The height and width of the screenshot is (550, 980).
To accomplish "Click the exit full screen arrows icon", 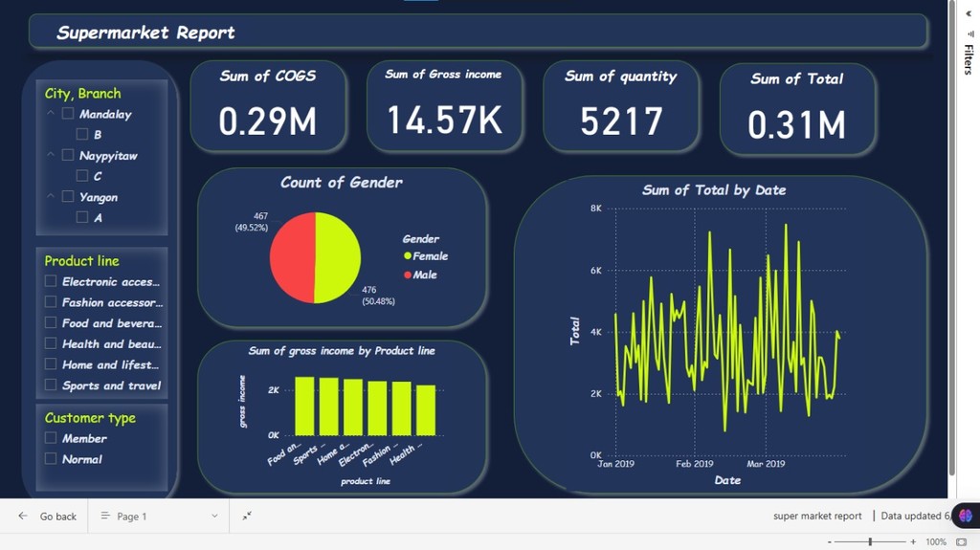I will click(x=247, y=516).
